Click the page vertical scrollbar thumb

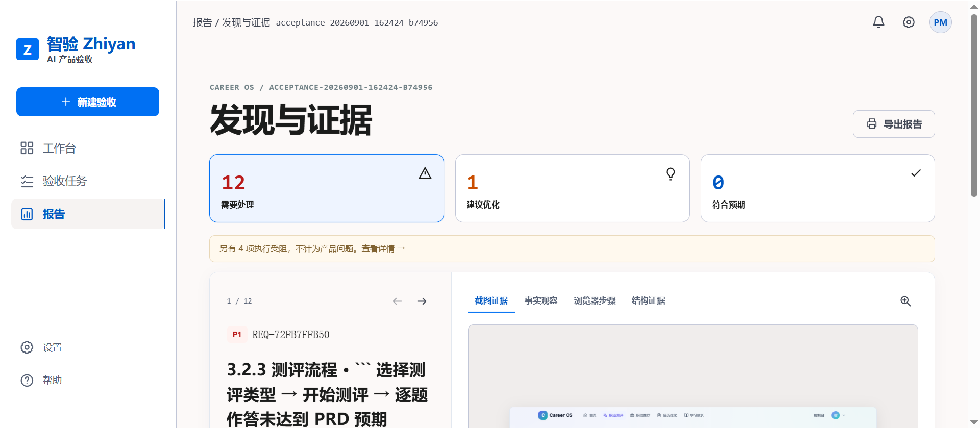click(x=974, y=105)
